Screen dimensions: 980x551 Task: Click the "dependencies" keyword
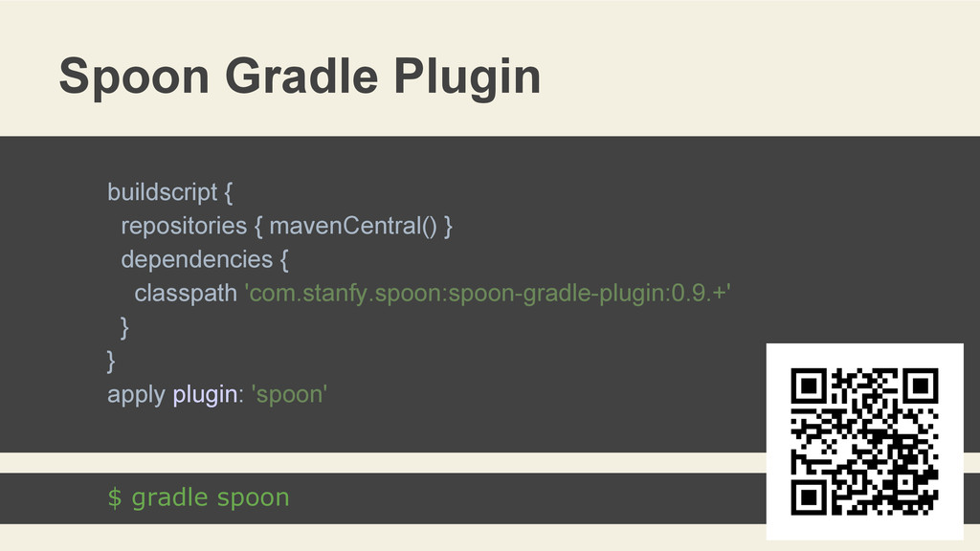pyautogui.click(x=196, y=259)
